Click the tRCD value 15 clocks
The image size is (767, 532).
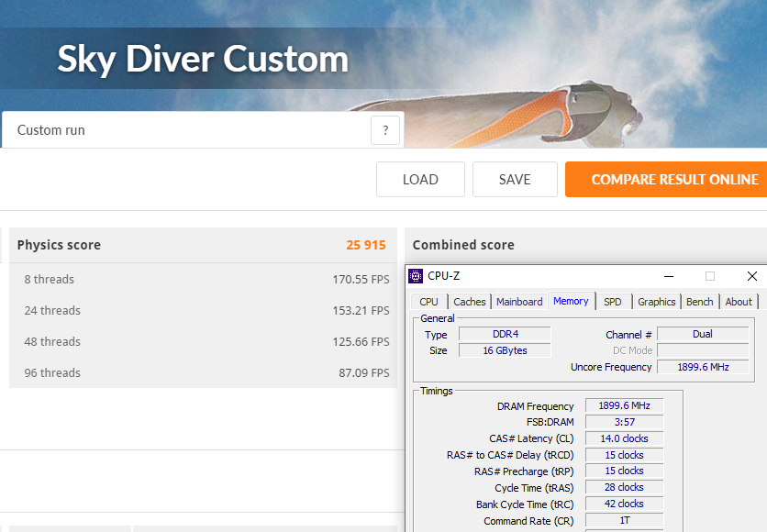pyautogui.click(x=624, y=455)
